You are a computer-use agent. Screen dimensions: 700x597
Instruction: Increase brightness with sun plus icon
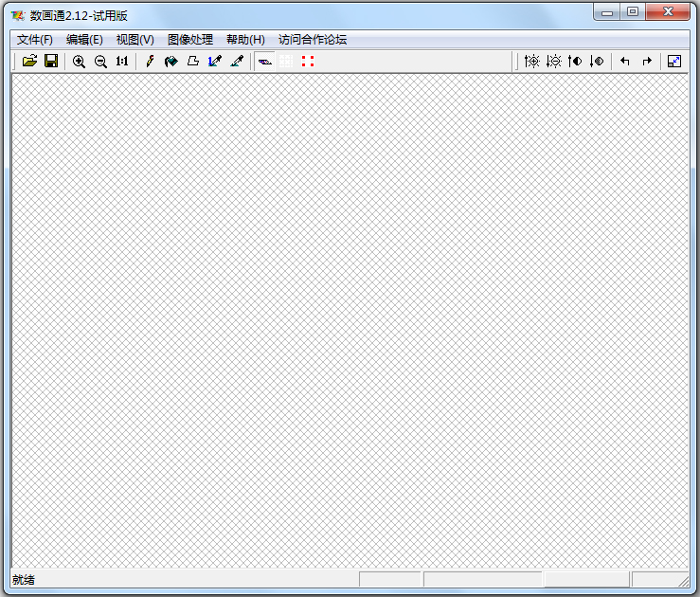531,62
